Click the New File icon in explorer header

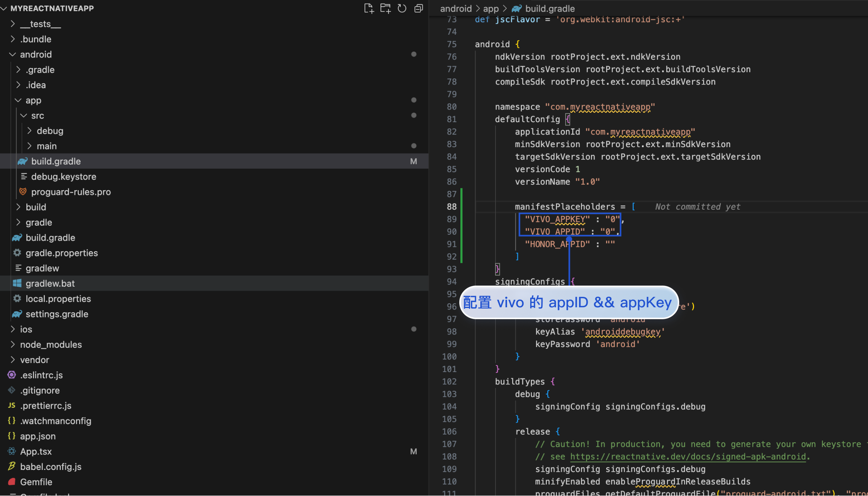pyautogui.click(x=369, y=8)
